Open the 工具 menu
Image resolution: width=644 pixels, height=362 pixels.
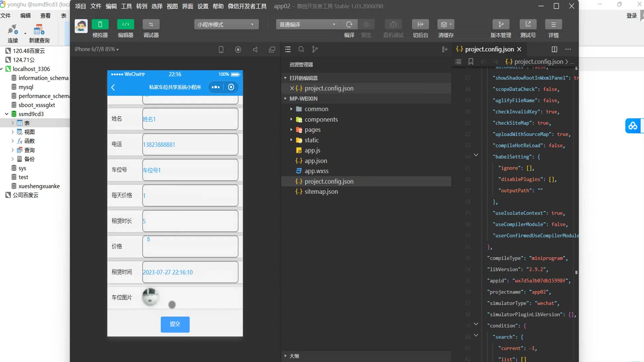tap(126, 6)
